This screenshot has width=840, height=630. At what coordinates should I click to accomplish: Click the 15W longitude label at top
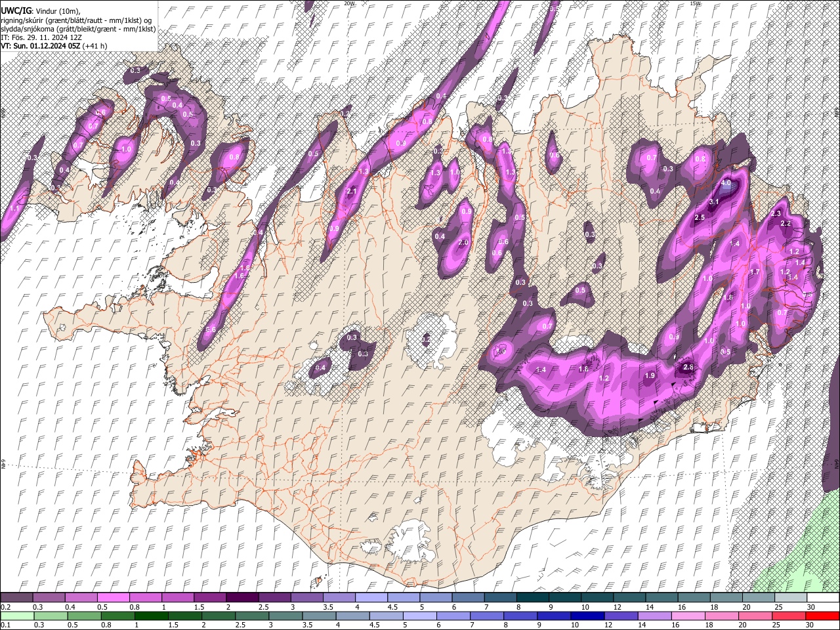pyautogui.click(x=696, y=3)
